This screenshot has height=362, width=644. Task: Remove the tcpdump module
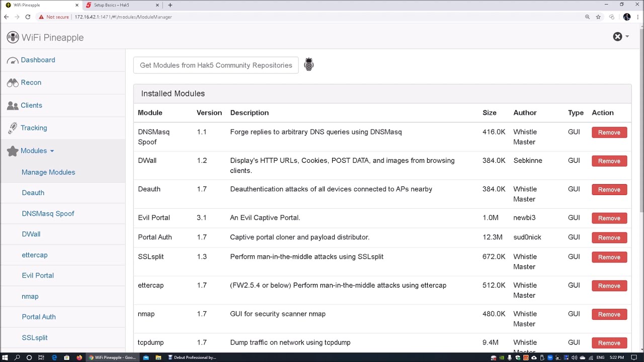(x=609, y=343)
